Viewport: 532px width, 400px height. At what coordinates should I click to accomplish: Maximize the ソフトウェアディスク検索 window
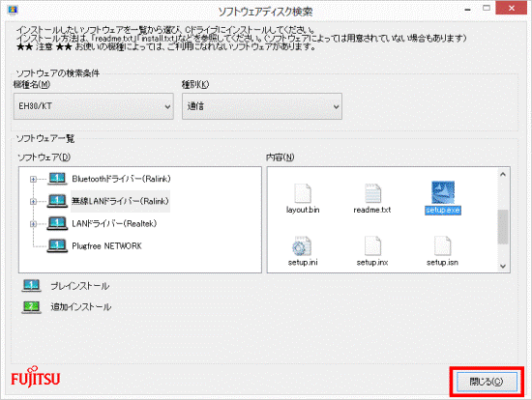(x=487, y=8)
